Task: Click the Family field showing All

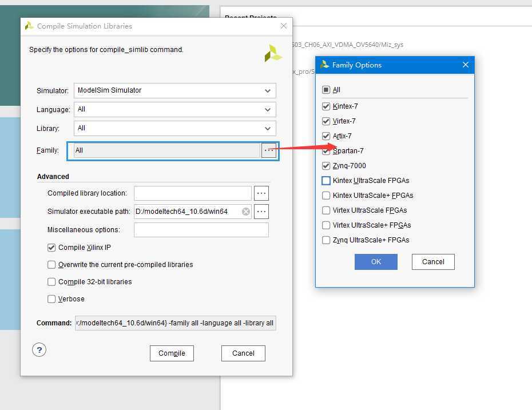Action: point(167,150)
